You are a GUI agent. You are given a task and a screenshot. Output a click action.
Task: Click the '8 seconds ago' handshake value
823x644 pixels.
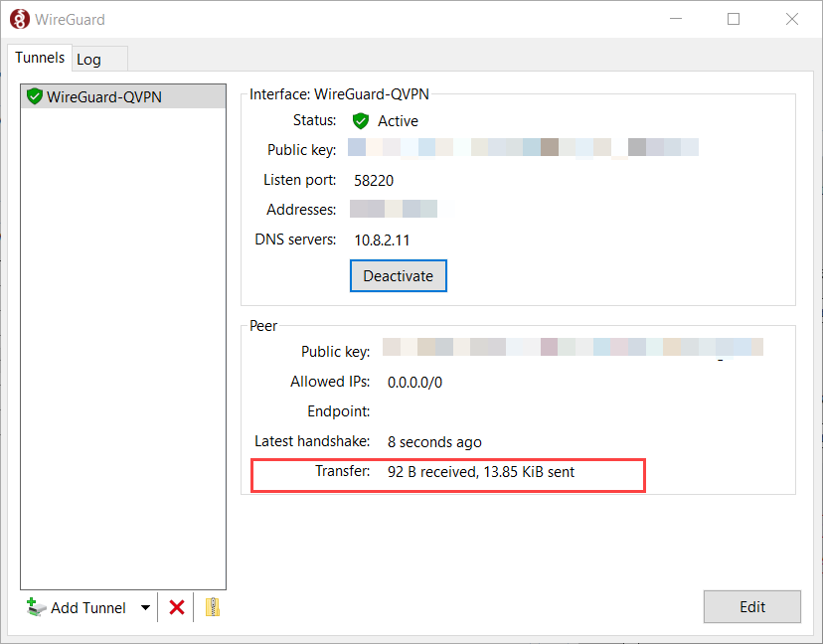434,442
